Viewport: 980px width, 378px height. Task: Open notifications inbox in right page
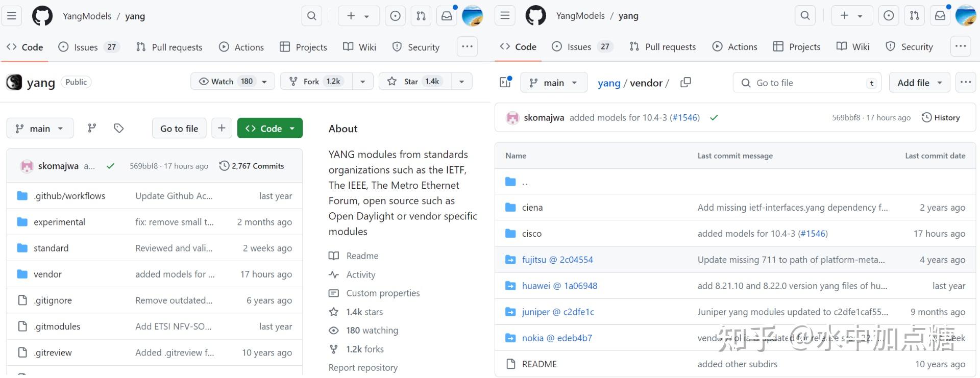[x=940, y=16]
